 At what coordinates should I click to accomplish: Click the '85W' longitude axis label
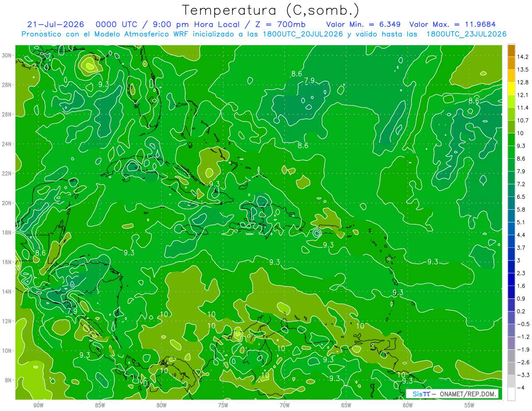click(100, 405)
